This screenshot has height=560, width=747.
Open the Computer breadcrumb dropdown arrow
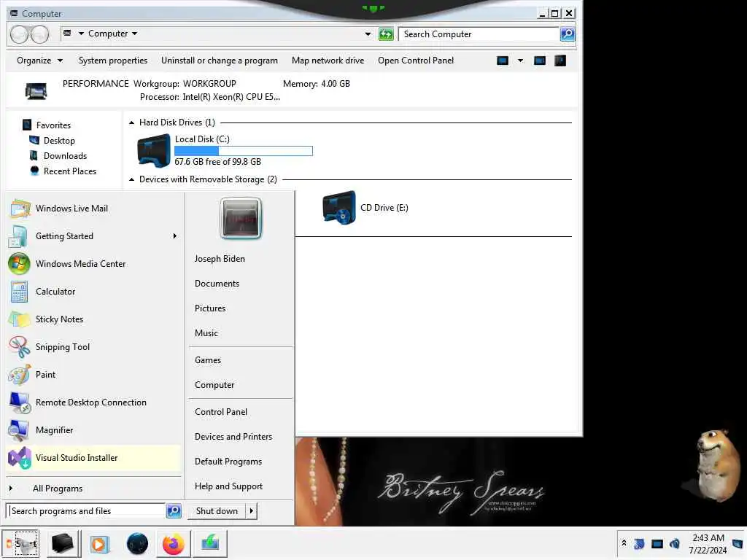tap(134, 34)
